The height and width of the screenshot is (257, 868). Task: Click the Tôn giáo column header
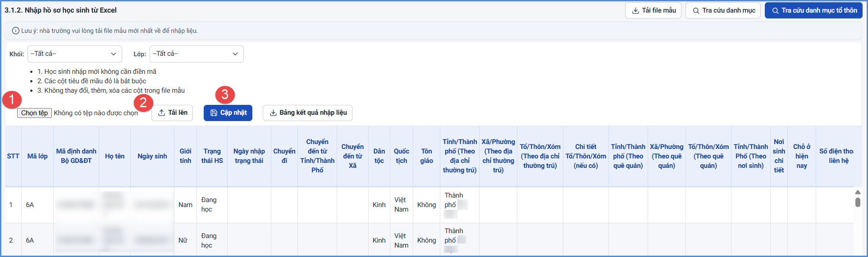(x=427, y=156)
